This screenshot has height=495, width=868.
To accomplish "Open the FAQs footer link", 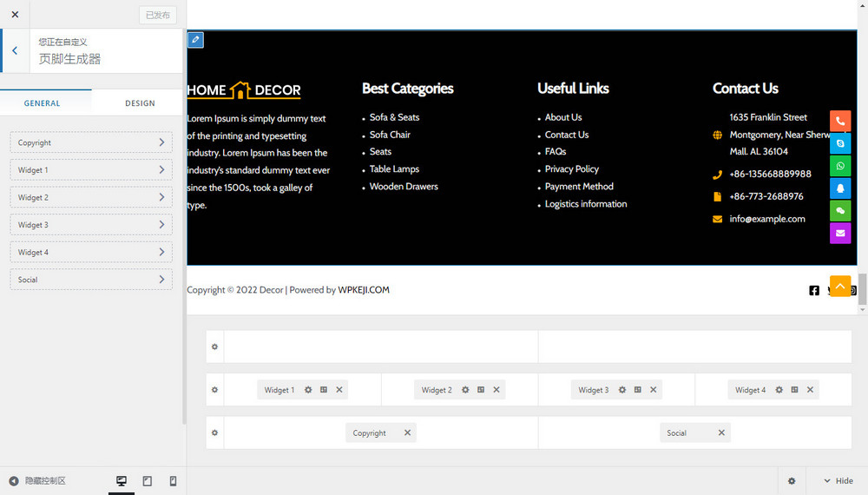I will pos(556,152).
